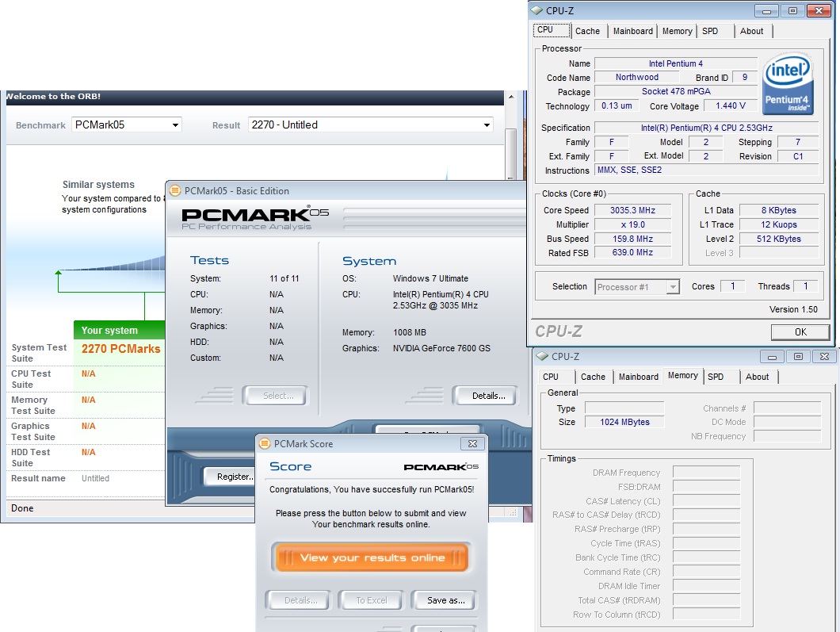Viewport: 840px width, 632px height.
Task: Click Details... in PCMark Score dialog
Action: [300, 600]
